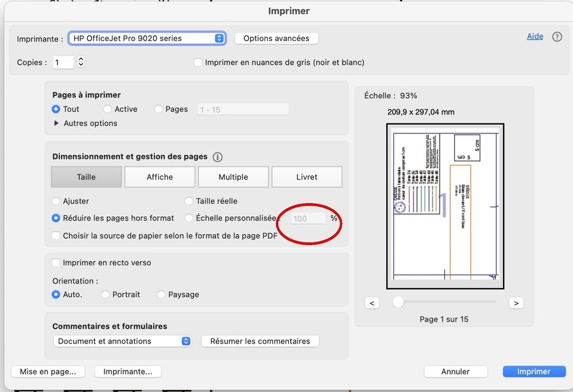Adjust the Copies stepper arrows
The image size is (573, 392).
pyautogui.click(x=81, y=62)
